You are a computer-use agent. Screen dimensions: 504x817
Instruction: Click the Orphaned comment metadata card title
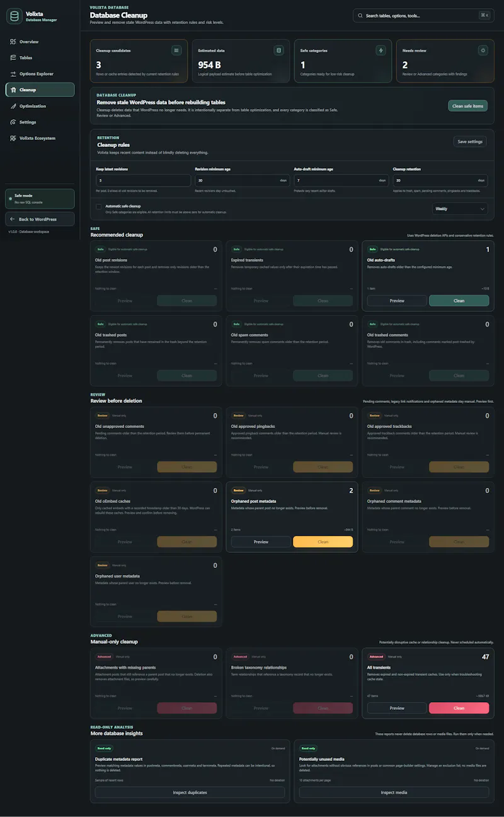(394, 501)
